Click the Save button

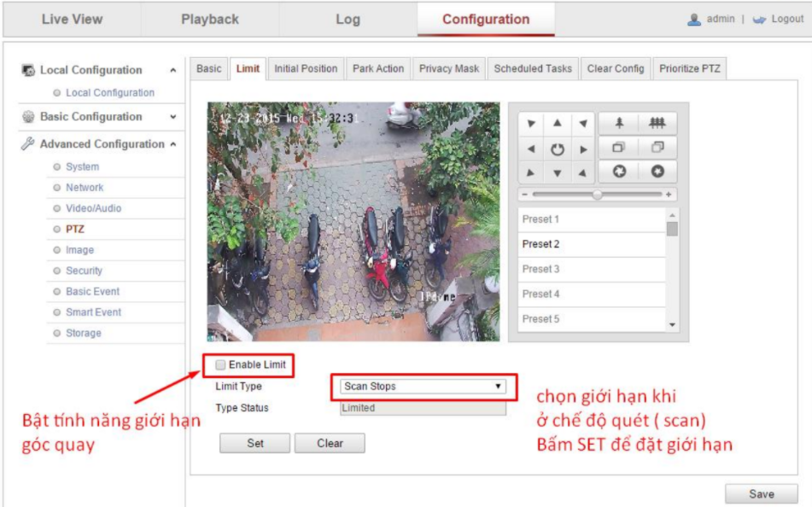coord(761,493)
